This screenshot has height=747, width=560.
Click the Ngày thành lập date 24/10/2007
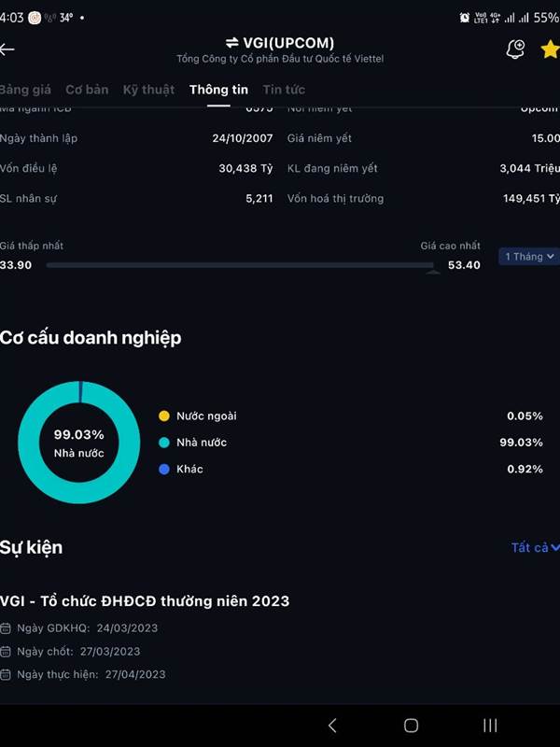(x=243, y=138)
